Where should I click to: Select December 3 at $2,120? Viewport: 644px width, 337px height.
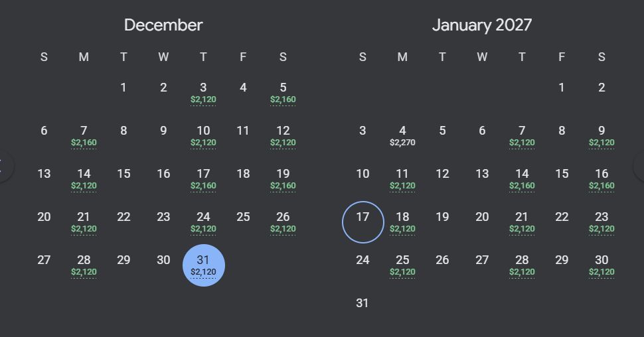click(x=203, y=93)
